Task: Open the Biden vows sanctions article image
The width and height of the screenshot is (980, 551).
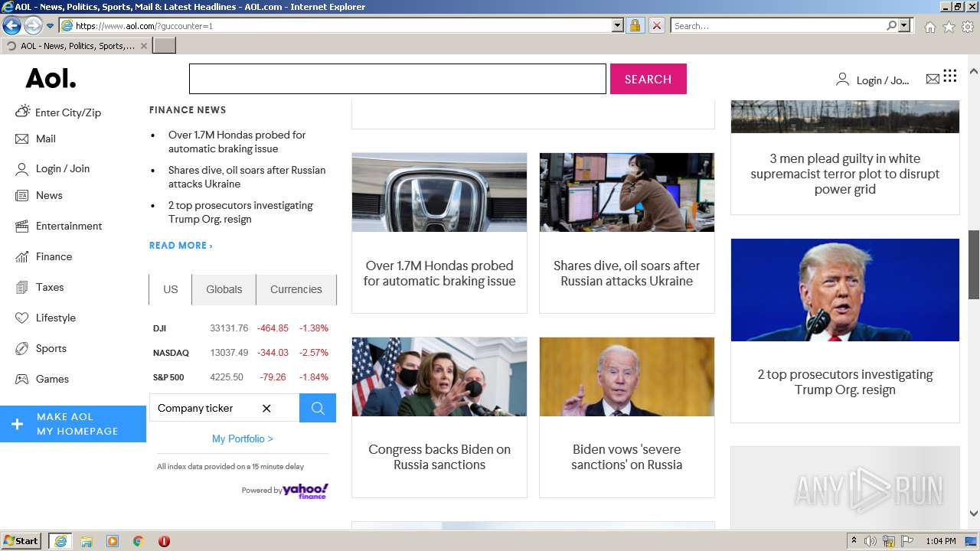Action: [x=627, y=377]
